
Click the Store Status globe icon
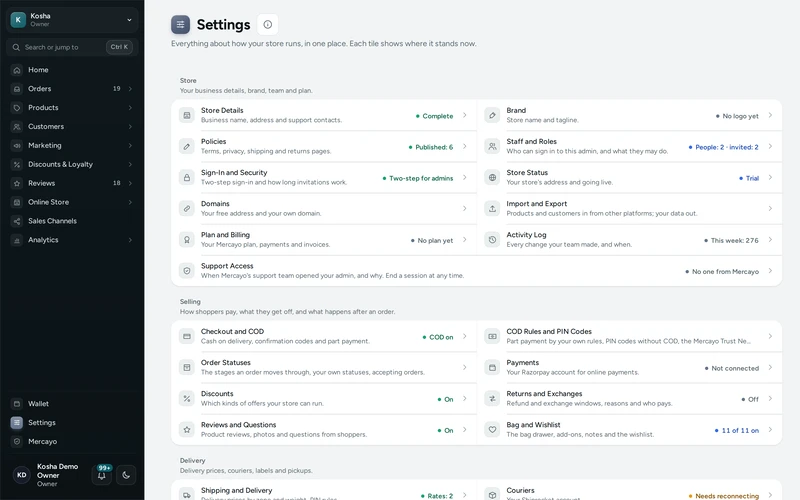pyautogui.click(x=492, y=178)
